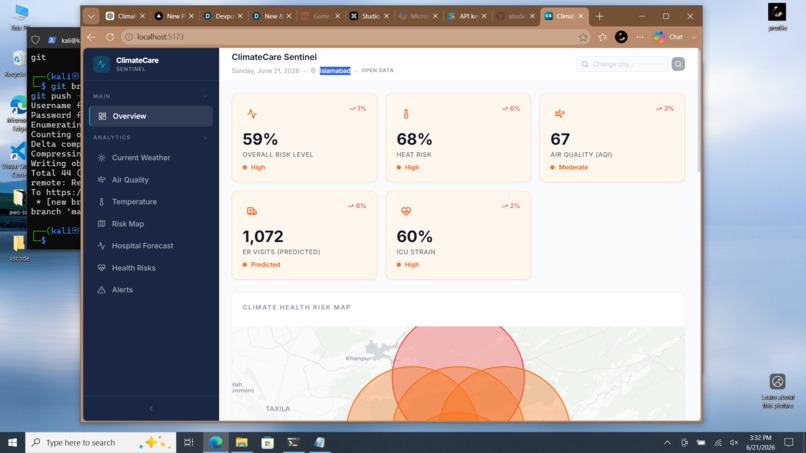The width and height of the screenshot is (806, 453).
Task: Click the heart icon beside Health Risks
Action: click(x=101, y=268)
